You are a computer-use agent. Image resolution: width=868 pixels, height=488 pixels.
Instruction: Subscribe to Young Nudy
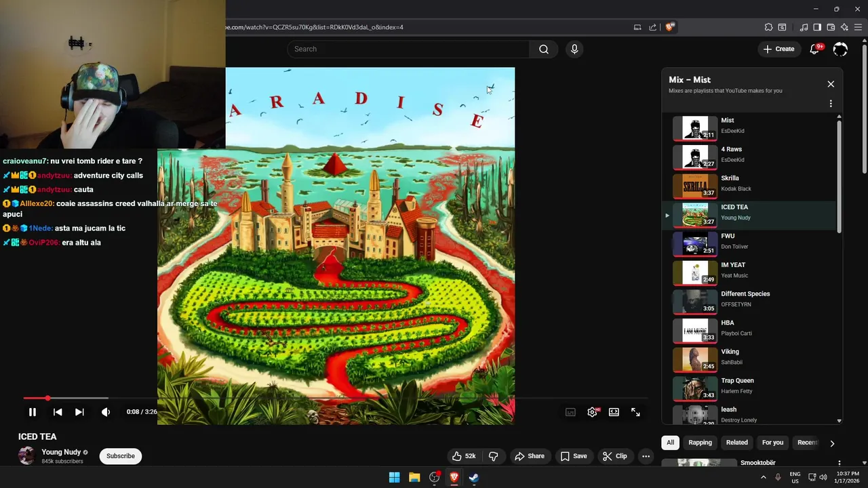pyautogui.click(x=120, y=456)
